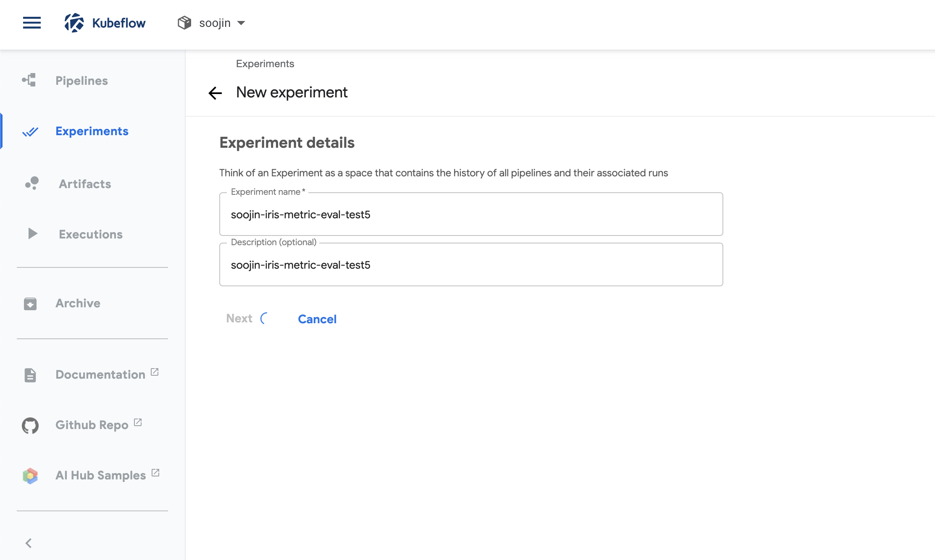Click the Kubeflow logo icon

(74, 23)
